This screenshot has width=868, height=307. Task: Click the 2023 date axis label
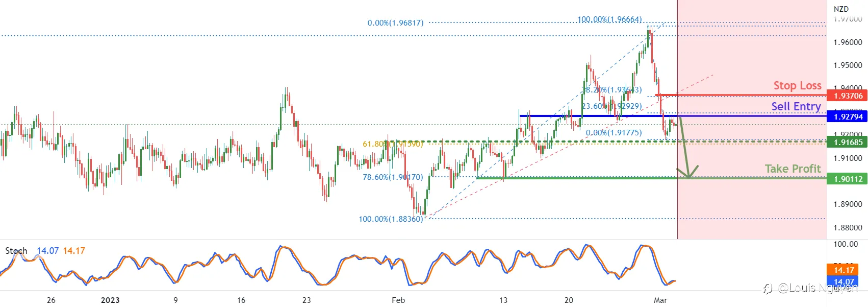coord(110,300)
